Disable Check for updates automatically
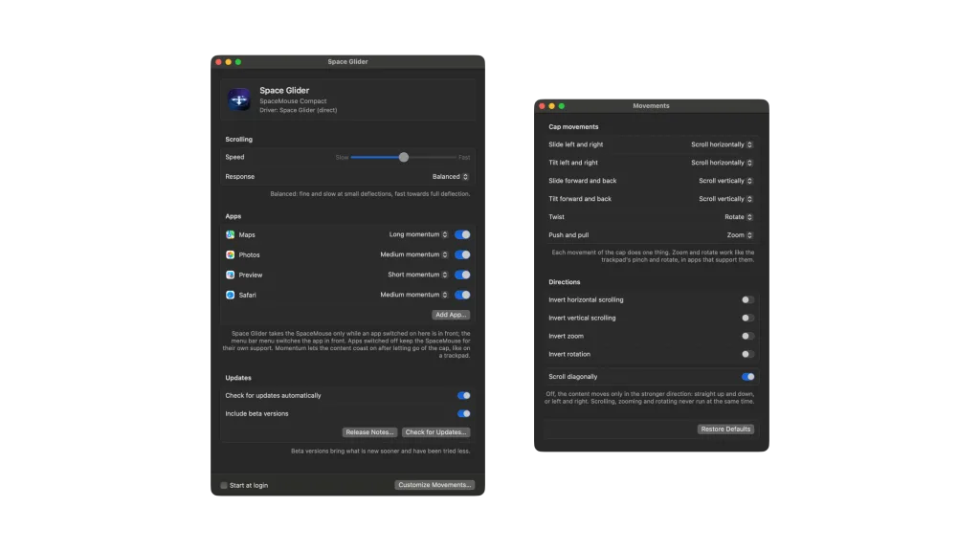980x551 pixels. pyautogui.click(x=464, y=395)
